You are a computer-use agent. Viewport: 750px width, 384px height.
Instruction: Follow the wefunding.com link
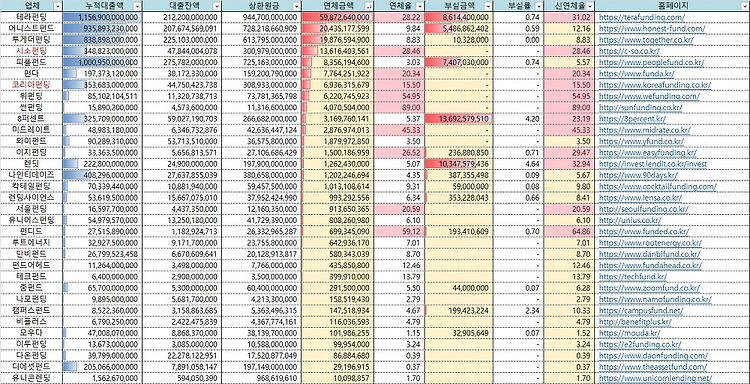pos(649,96)
